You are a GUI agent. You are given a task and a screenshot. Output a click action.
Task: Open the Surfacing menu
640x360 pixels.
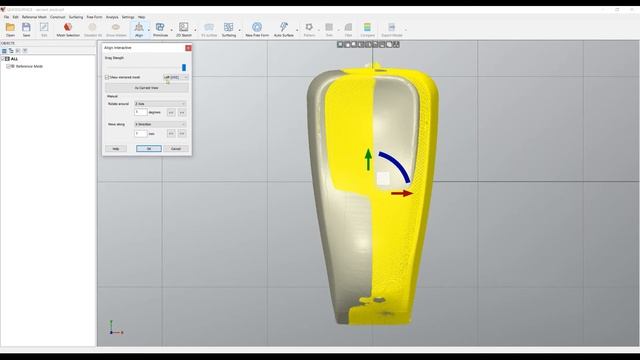[76, 17]
